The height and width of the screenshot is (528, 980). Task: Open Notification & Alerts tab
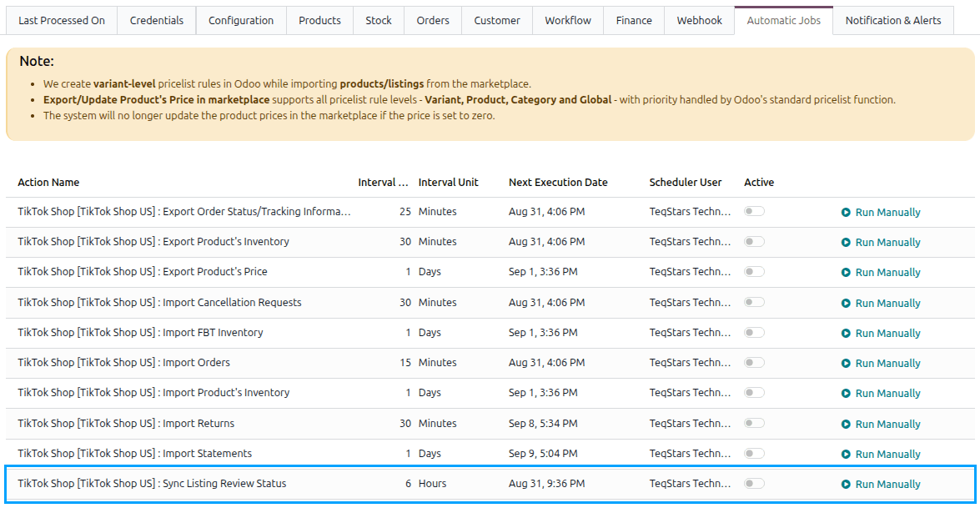[893, 20]
